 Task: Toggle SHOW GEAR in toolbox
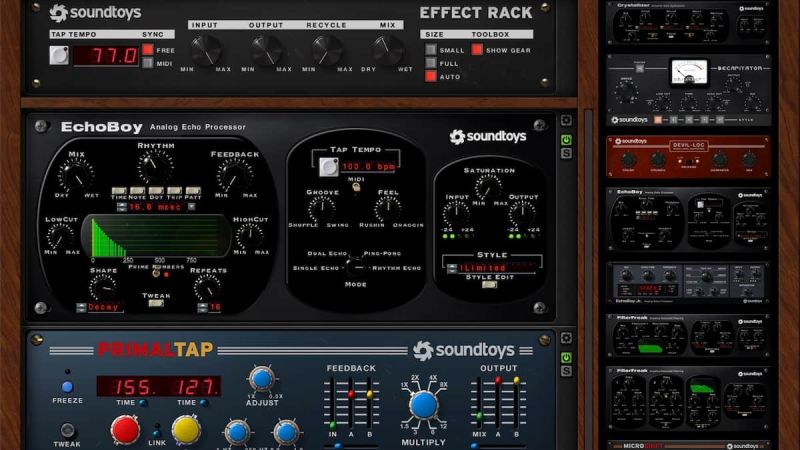[477, 49]
